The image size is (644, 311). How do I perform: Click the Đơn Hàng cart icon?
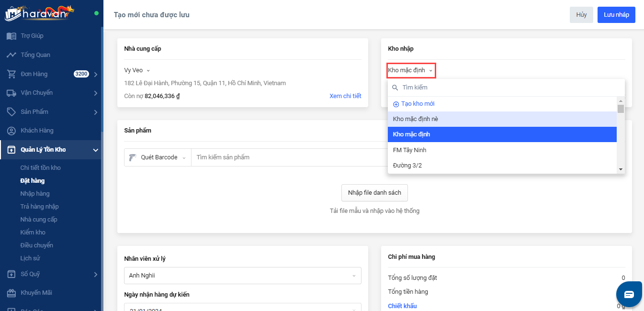(x=11, y=74)
